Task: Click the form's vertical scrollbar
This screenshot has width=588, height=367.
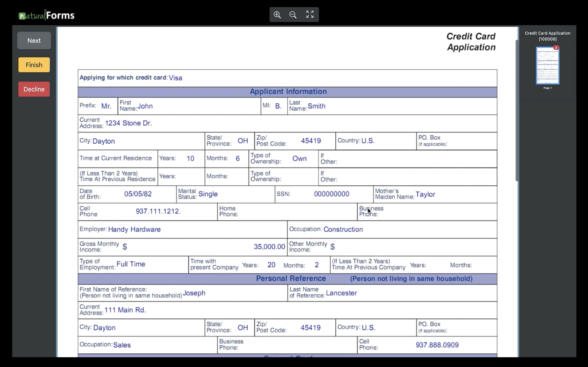Action: coord(517,110)
